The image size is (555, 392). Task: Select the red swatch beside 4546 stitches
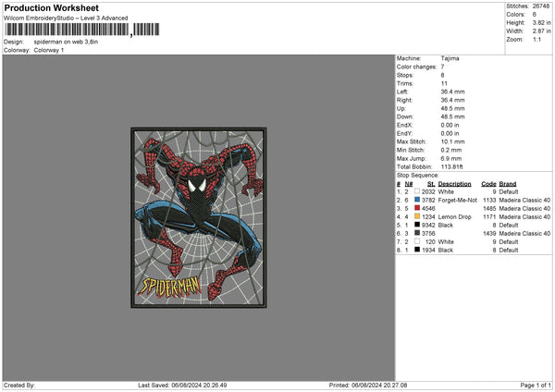click(x=417, y=208)
